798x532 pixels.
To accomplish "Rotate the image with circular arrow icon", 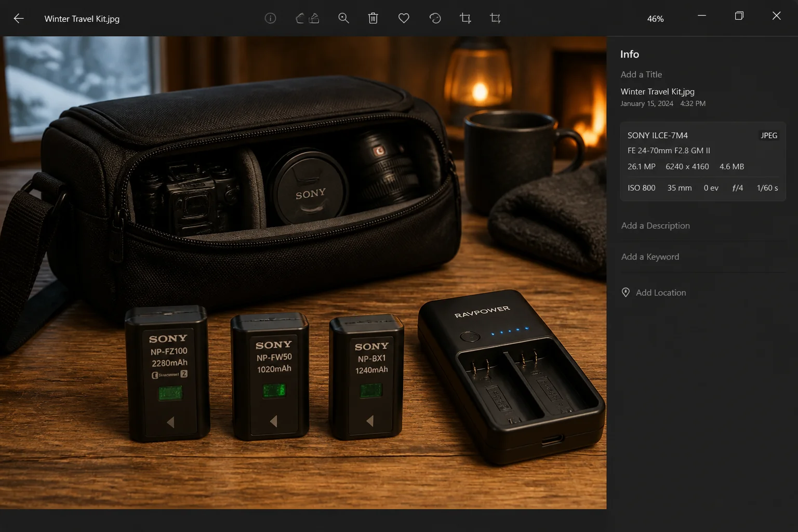I will pos(435,18).
